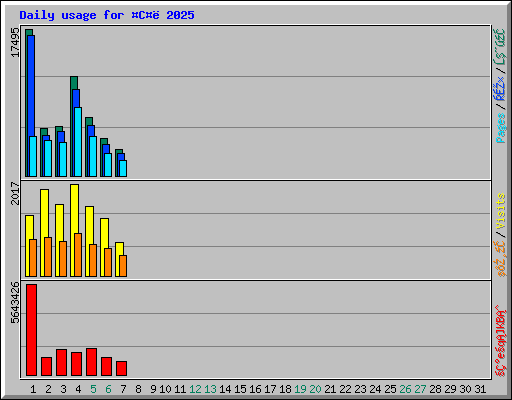Image resolution: width=512 pixels, height=400 pixels.
Task: Click the green day label 27
Action: (420, 389)
